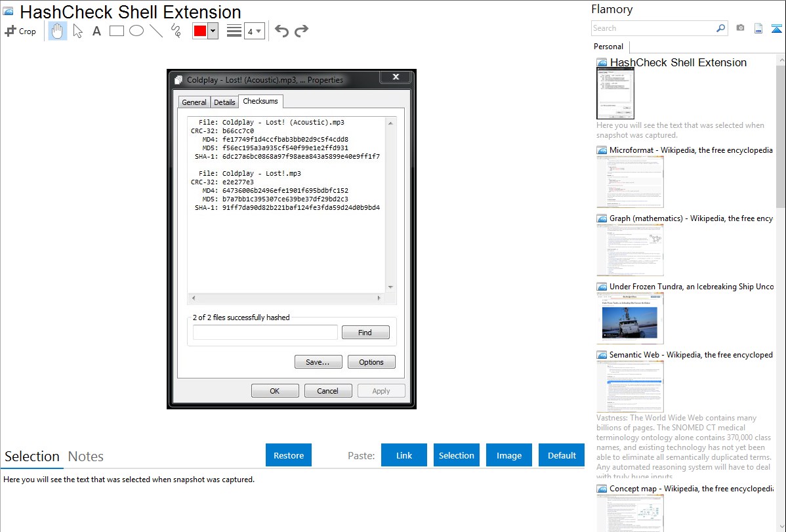Click the blue collapse-to-top arrow icon

click(x=776, y=28)
